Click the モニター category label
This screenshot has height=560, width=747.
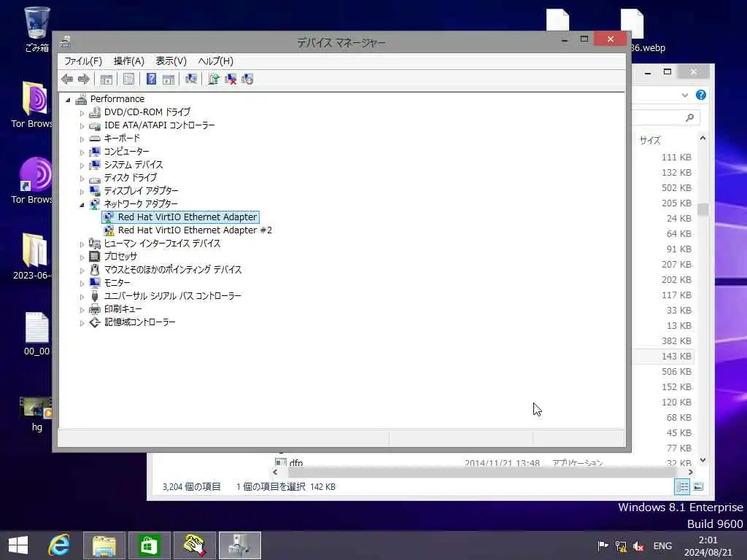[x=117, y=283]
